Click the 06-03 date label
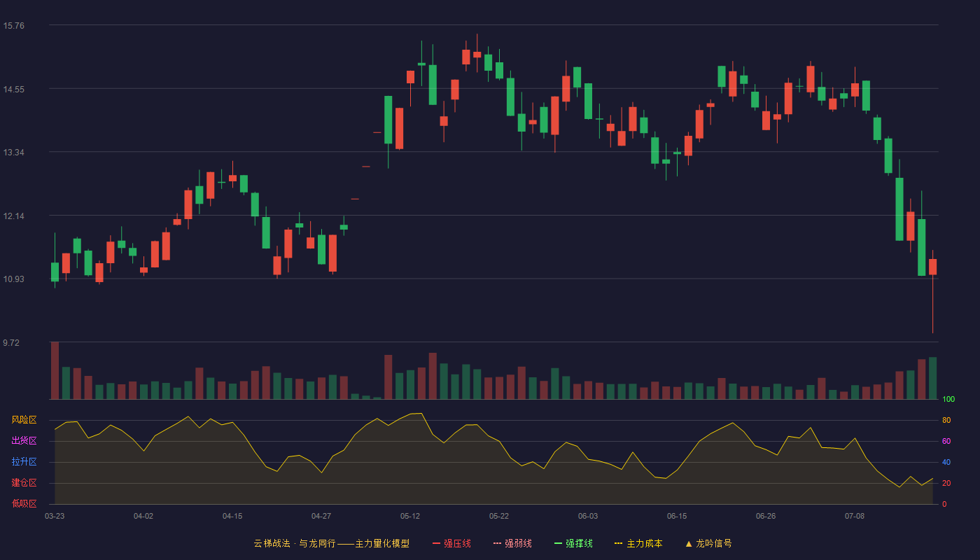This screenshot has height=560, width=980. pyautogui.click(x=588, y=516)
